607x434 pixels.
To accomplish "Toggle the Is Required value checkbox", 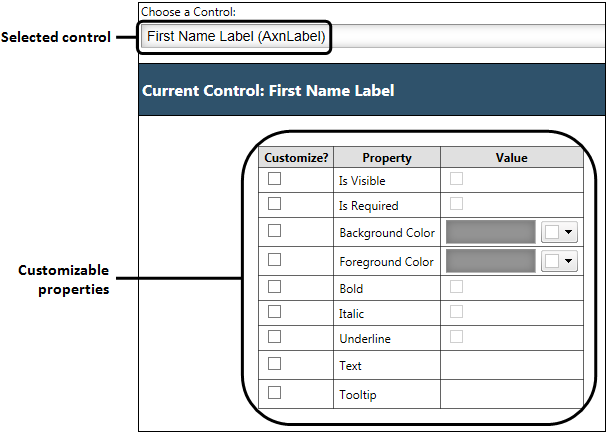I will click(456, 204).
